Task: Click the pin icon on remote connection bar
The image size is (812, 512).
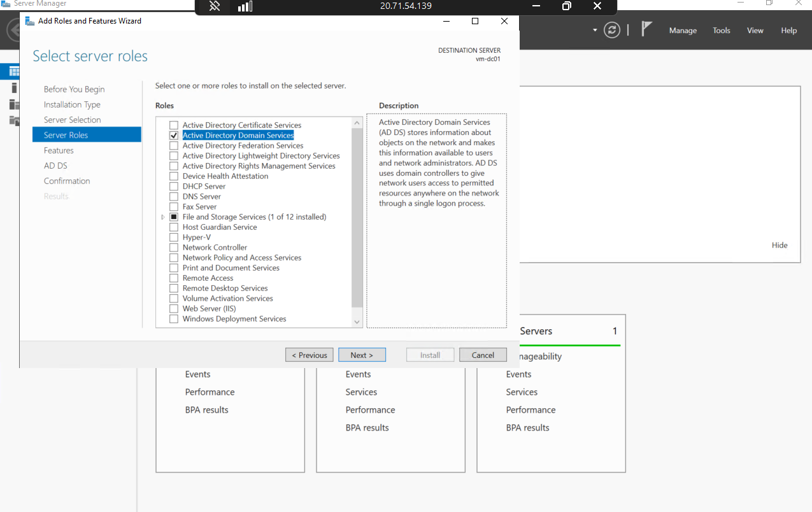Action: tap(215, 6)
